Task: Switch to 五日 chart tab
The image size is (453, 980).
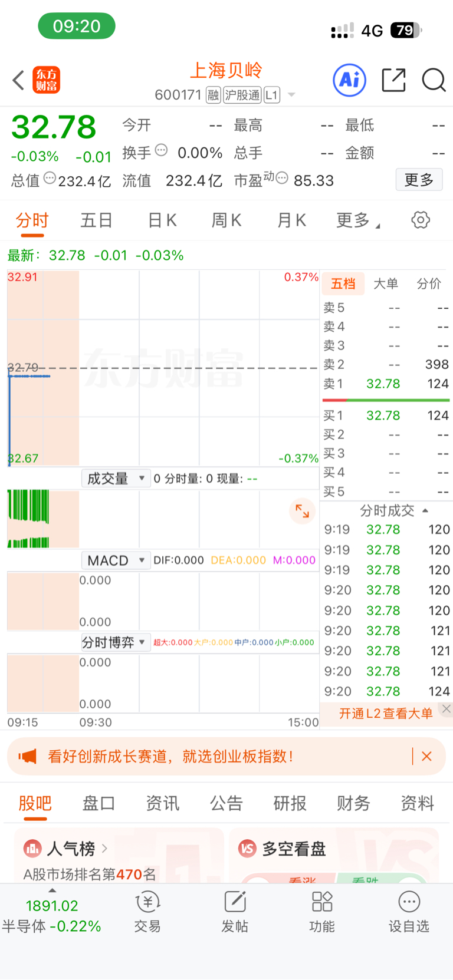Action: pos(96,220)
